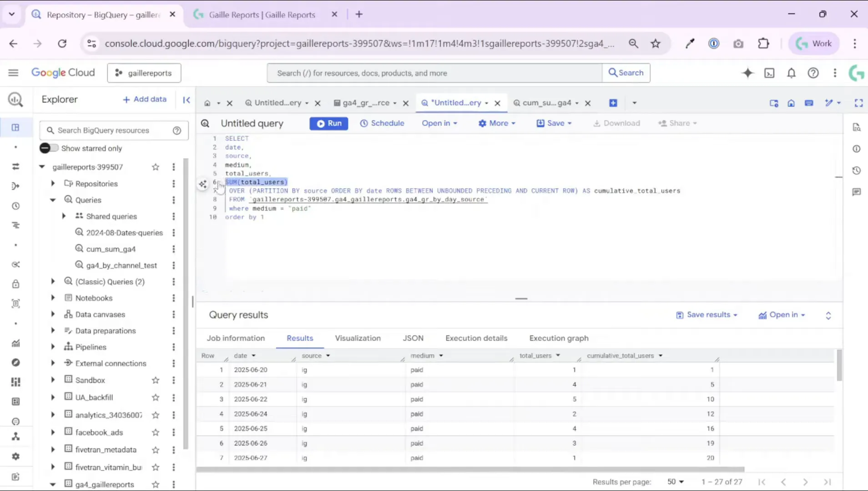Star the facebook_ads dataset

point(156,432)
